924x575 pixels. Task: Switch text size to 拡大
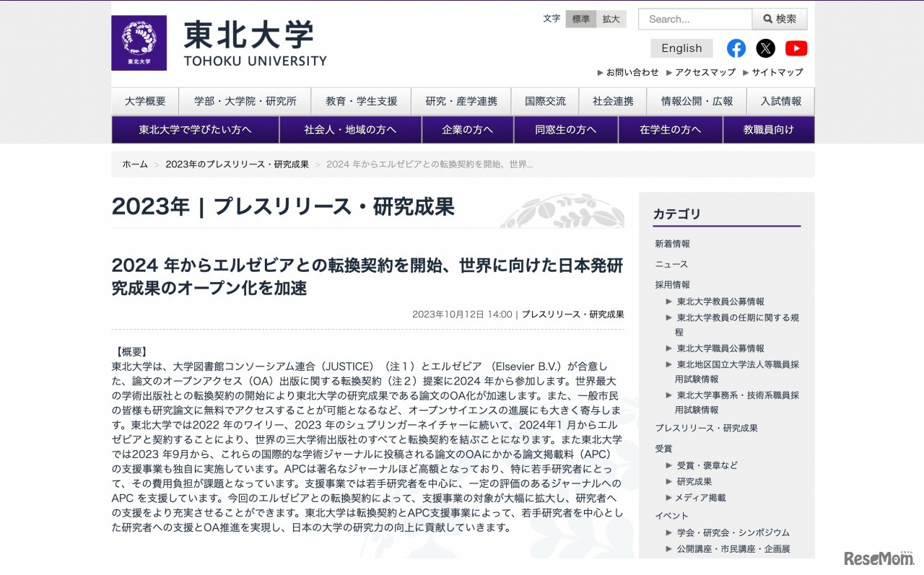point(611,19)
